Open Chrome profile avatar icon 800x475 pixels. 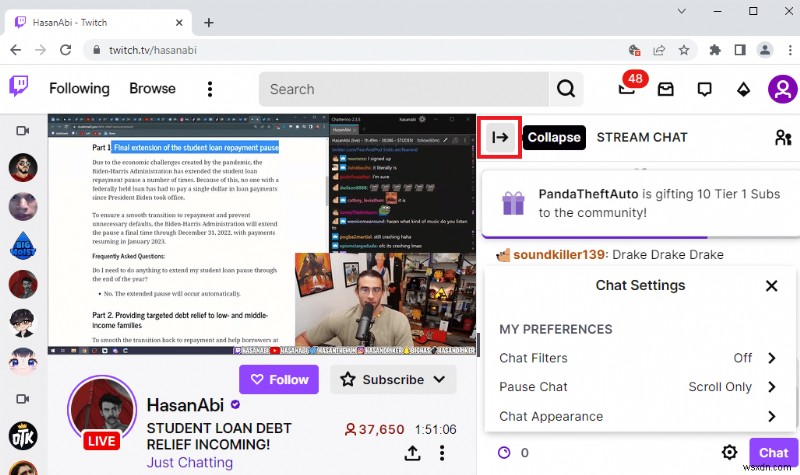point(765,50)
